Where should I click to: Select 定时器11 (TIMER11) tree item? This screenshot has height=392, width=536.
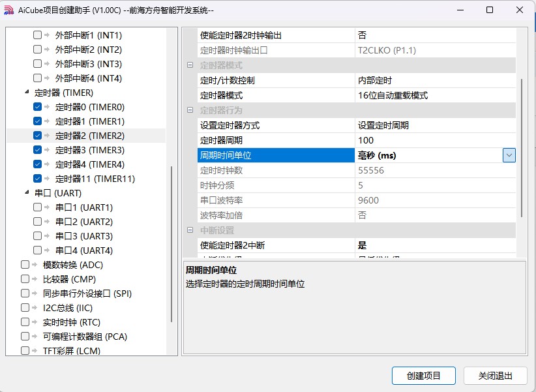pos(95,179)
